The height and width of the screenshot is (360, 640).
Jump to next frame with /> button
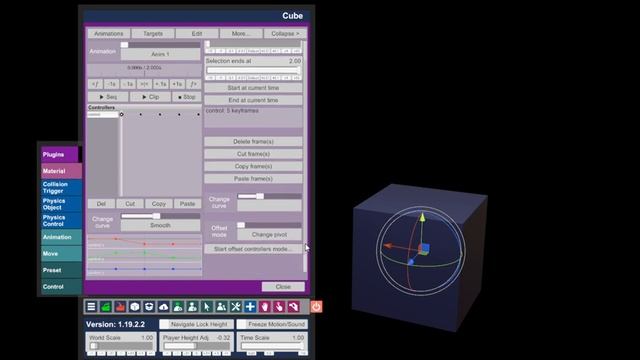pyautogui.click(x=193, y=84)
